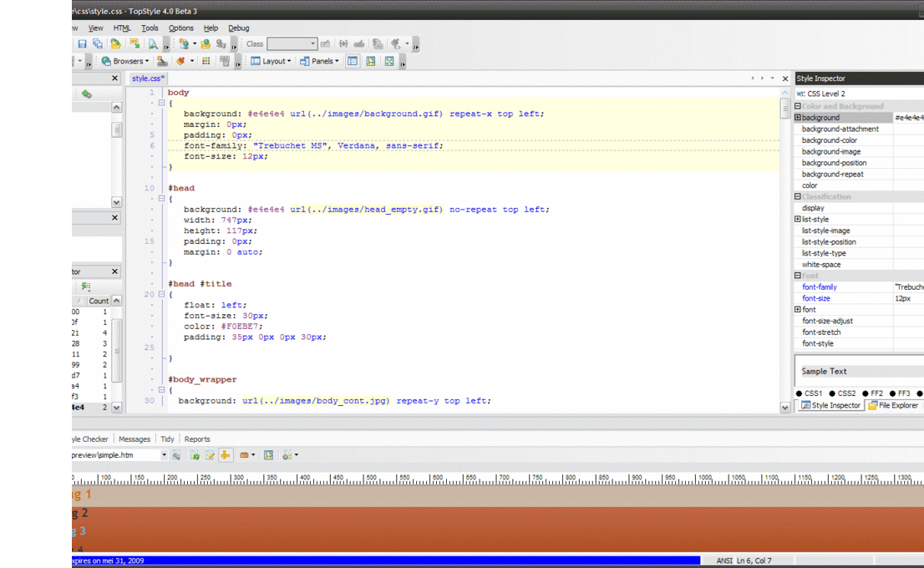Image resolution: width=924 pixels, height=568 pixels.
Task: Close the editor document with X button
Action: [785, 79]
